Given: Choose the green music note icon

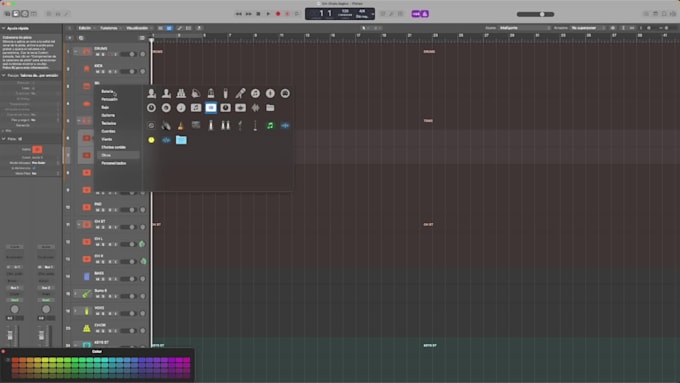Looking at the screenshot, I should click(x=270, y=125).
